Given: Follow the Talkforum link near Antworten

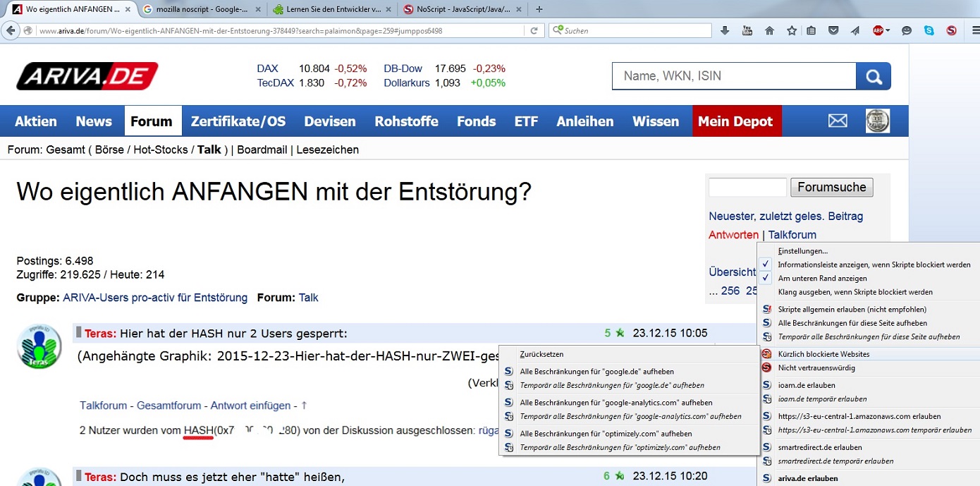Looking at the screenshot, I should coord(792,235).
